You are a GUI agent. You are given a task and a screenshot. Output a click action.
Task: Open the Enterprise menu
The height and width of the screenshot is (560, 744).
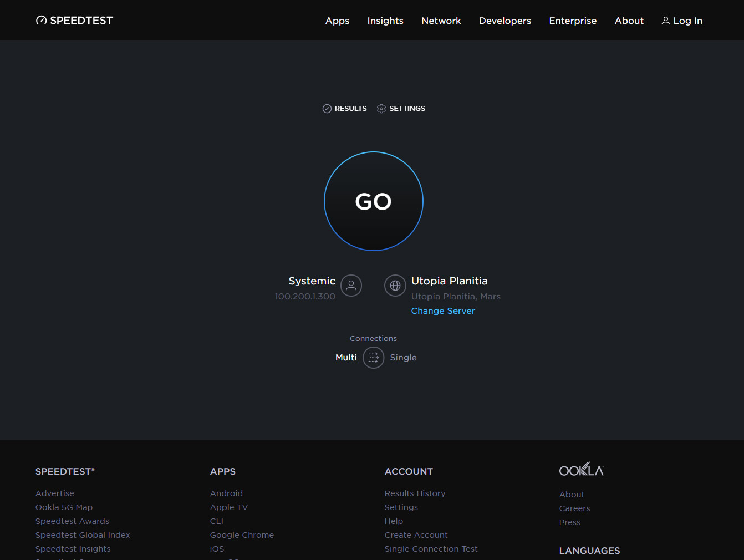(x=573, y=21)
